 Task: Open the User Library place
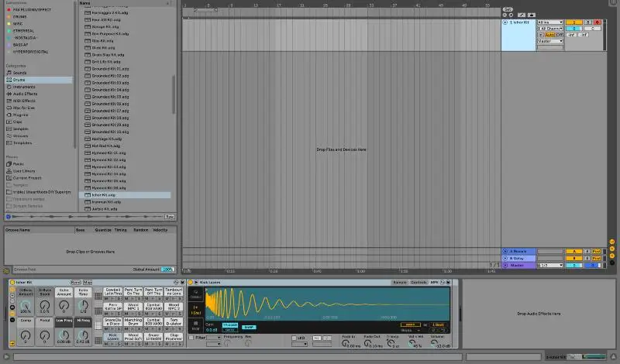pyautogui.click(x=24, y=171)
